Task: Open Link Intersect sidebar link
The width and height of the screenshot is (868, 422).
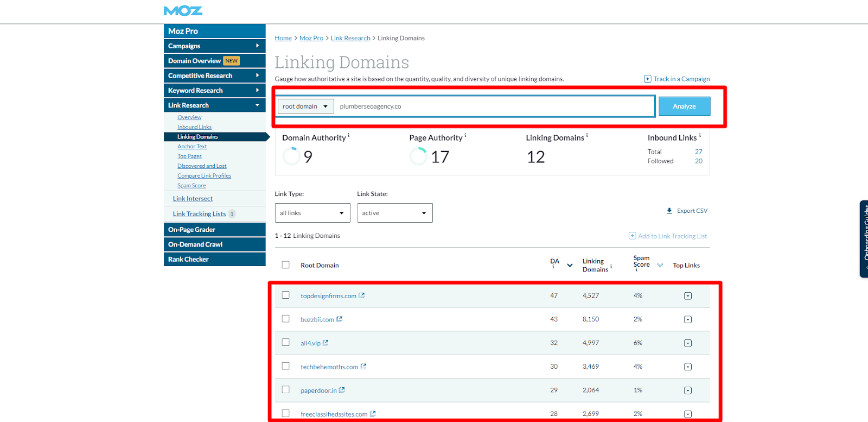Action: 193,199
